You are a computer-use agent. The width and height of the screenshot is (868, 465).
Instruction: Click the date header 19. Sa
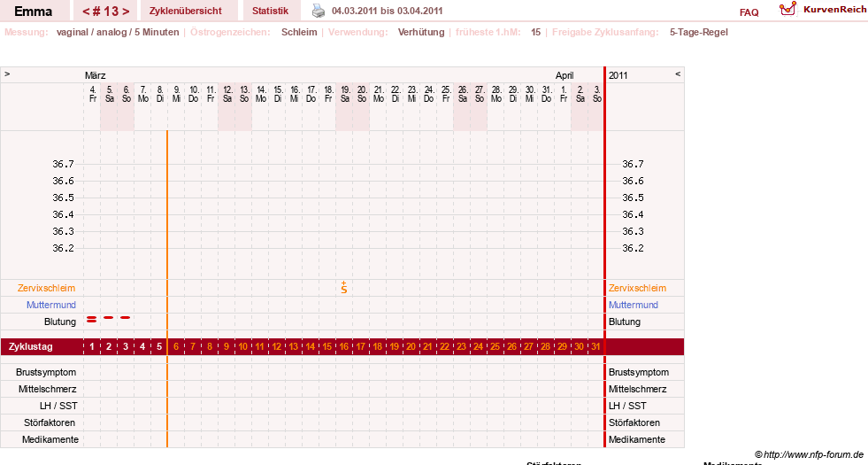[345, 94]
